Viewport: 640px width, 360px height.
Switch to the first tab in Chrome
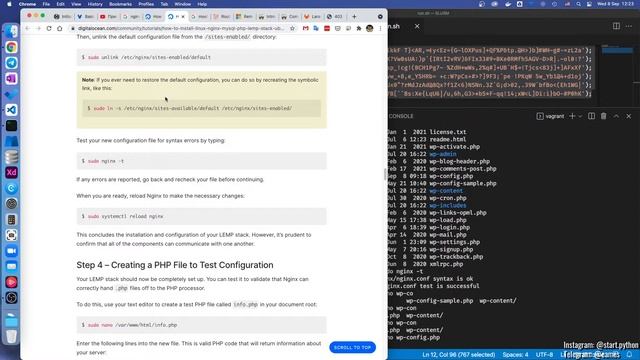(x=62, y=17)
